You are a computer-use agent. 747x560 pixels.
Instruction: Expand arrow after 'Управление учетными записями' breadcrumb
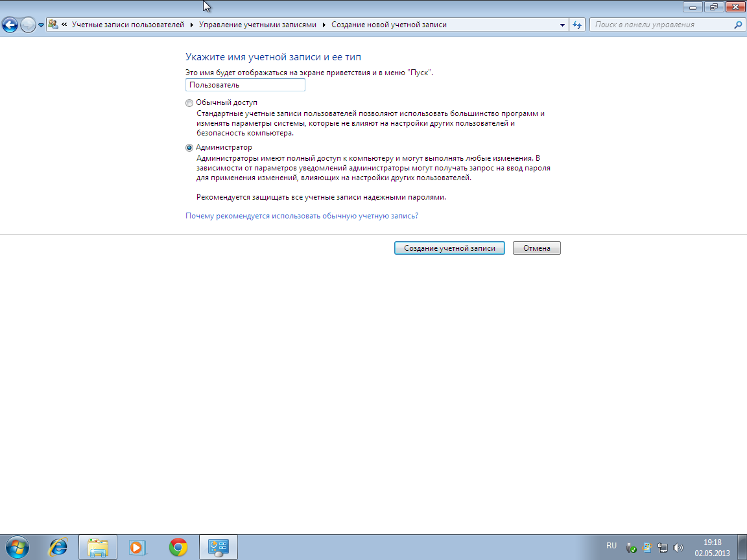(x=324, y=25)
